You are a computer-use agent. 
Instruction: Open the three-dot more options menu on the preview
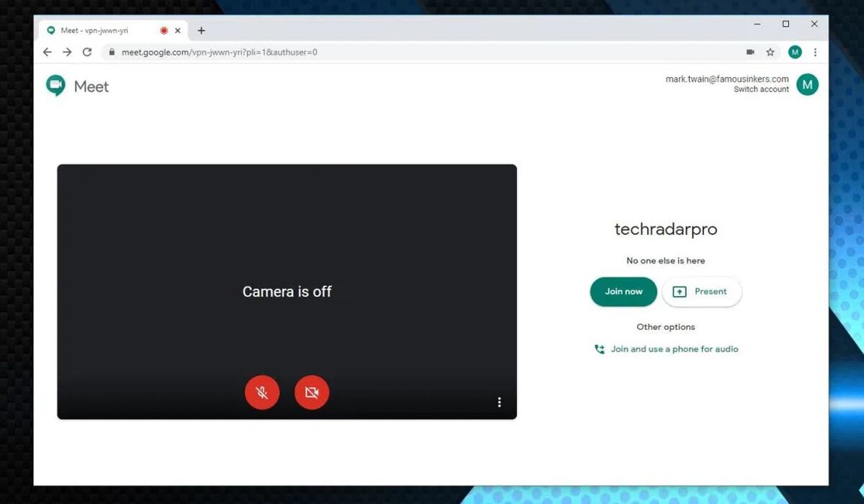pos(500,402)
